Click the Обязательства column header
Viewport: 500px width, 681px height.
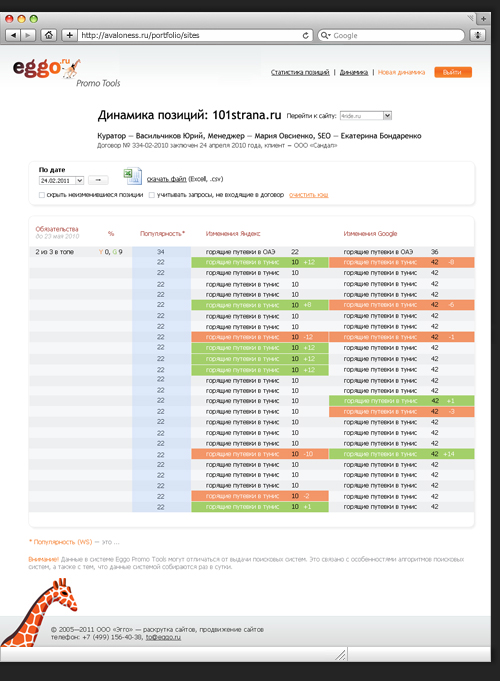click(57, 229)
